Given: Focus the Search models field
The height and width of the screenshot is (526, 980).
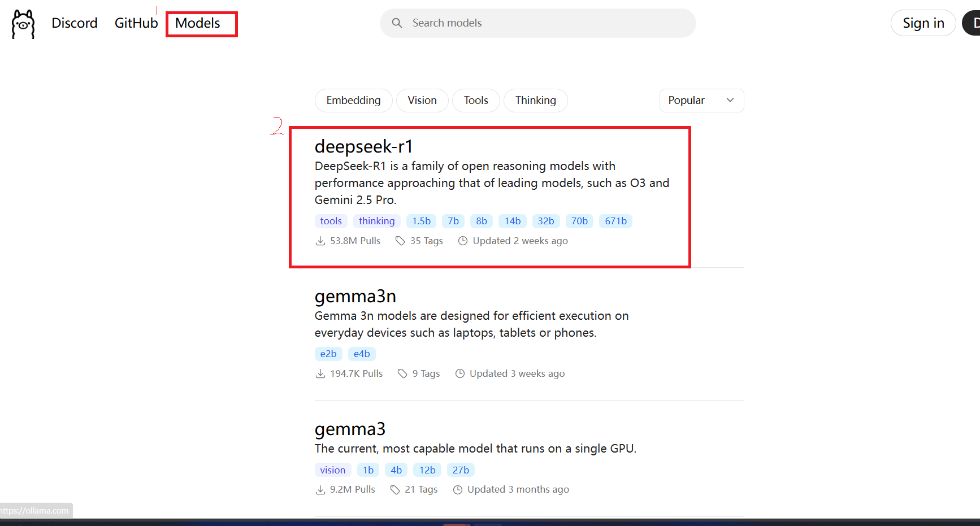Looking at the screenshot, I should (x=537, y=23).
